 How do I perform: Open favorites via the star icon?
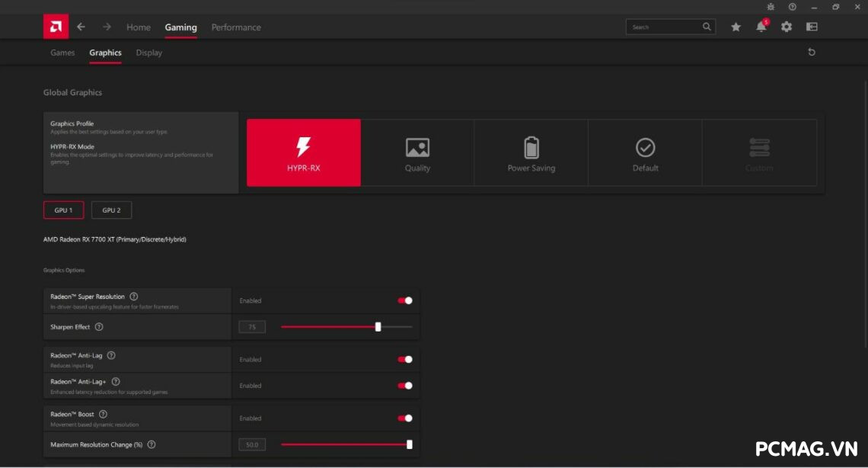click(736, 27)
